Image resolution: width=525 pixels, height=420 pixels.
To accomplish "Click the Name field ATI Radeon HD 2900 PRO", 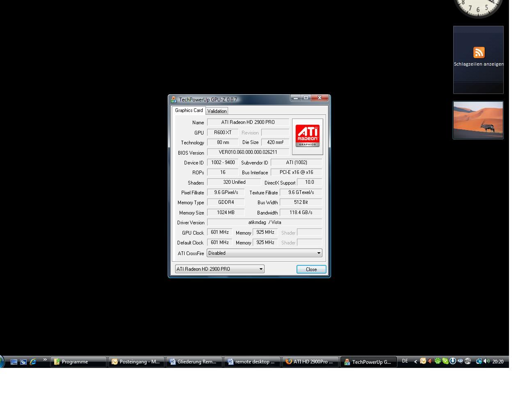I will tap(248, 122).
